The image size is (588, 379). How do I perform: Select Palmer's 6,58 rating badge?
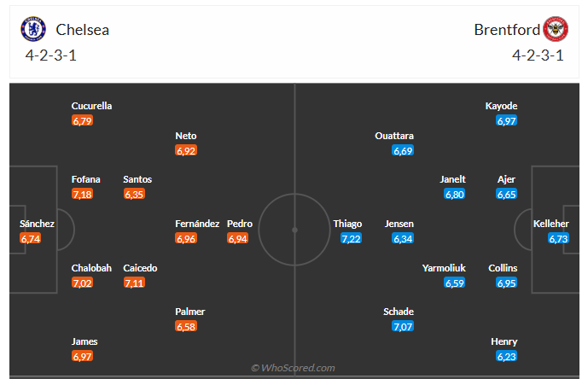[x=186, y=327]
